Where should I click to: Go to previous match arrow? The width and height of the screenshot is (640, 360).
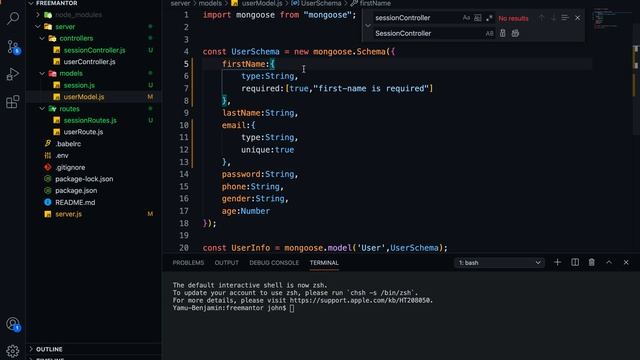pyautogui.click(x=541, y=18)
